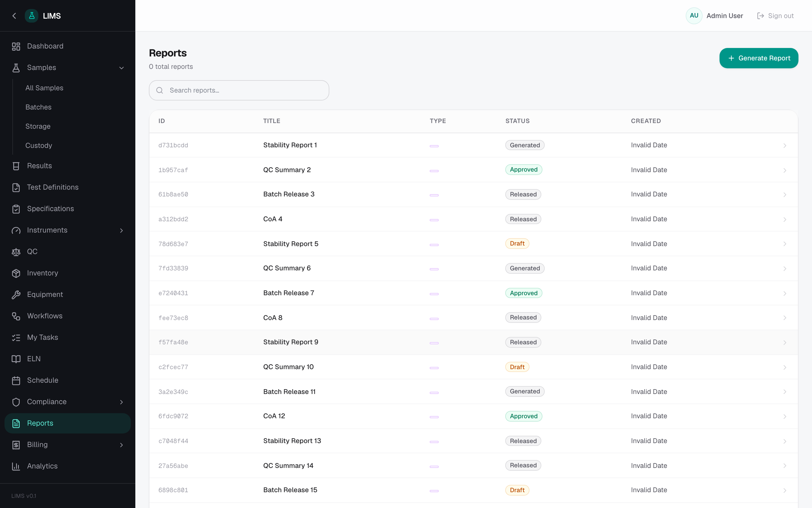Click the STATUS column header
The height and width of the screenshot is (508, 812).
(x=517, y=121)
